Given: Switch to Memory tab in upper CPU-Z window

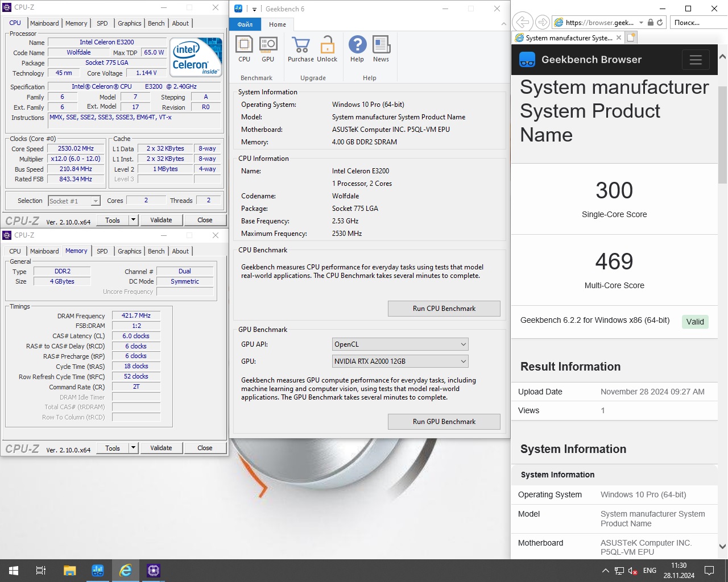Looking at the screenshot, I should point(76,23).
